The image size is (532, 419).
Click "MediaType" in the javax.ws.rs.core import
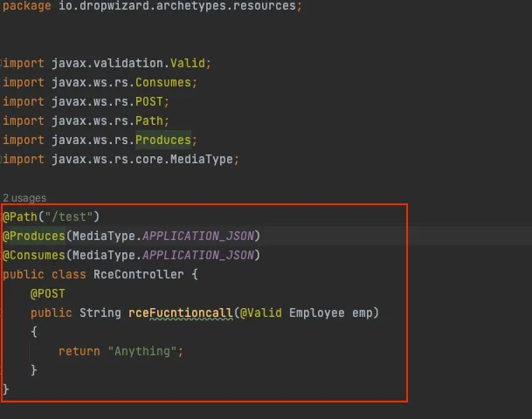202,160
